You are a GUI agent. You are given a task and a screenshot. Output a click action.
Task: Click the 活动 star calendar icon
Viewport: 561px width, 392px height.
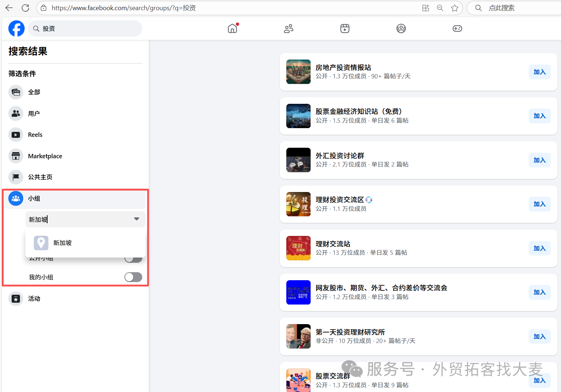point(16,299)
